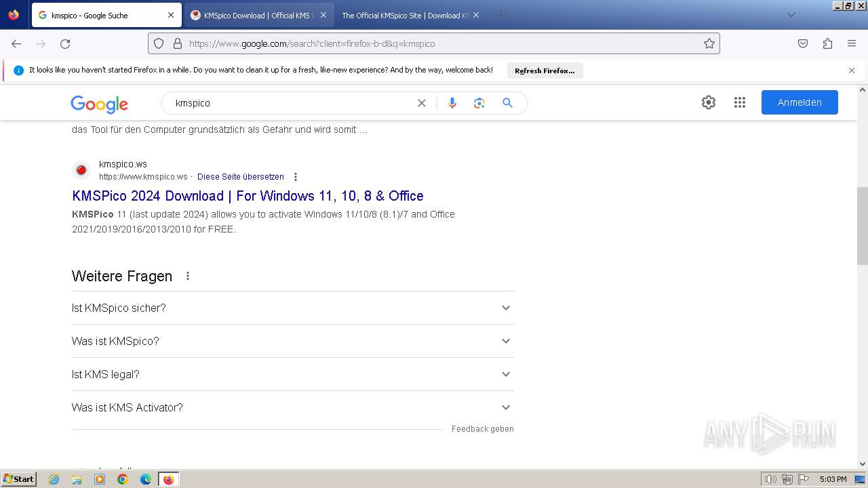868x488 pixels.
Task: Select Firefox taskbar button
Action: tap(168, 479)
